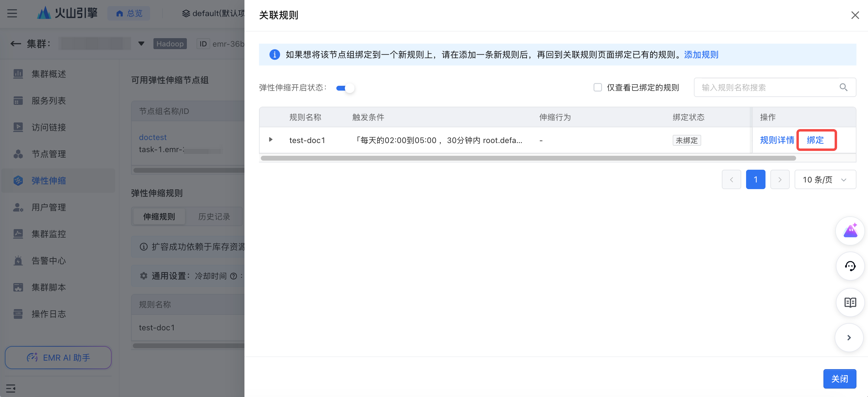The width and height of the screenshot is (868, 397).
Task: Open 访问链接 sidebar icon
Action: (18, 127)
